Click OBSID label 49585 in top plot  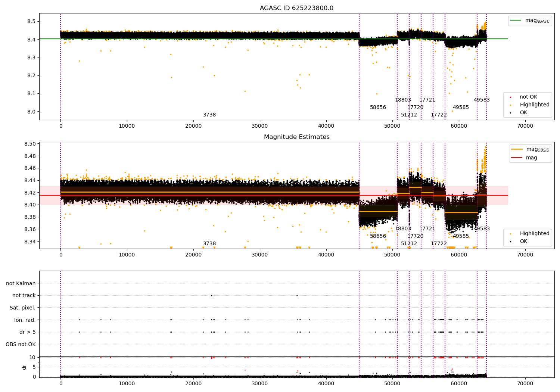(461, 108)
